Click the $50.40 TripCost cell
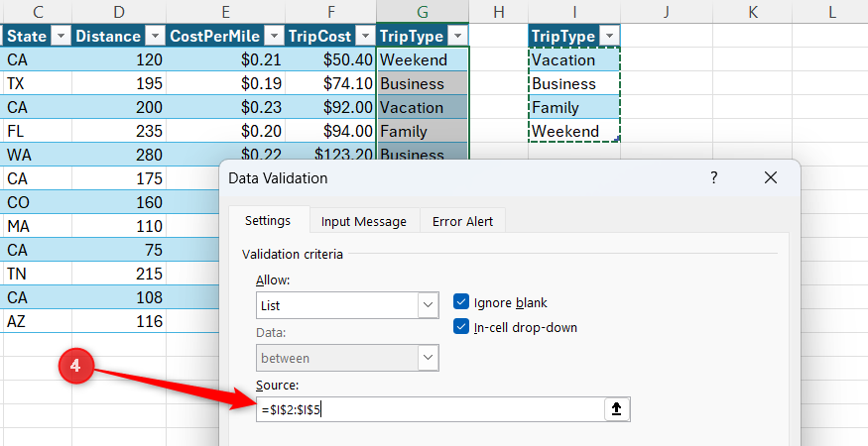868x446 pixels. pos(330,59)
